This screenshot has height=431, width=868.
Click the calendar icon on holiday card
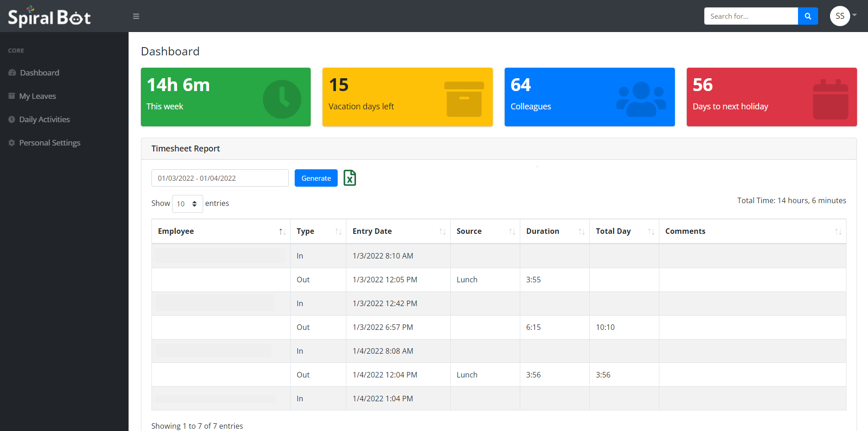pos(830,99)
